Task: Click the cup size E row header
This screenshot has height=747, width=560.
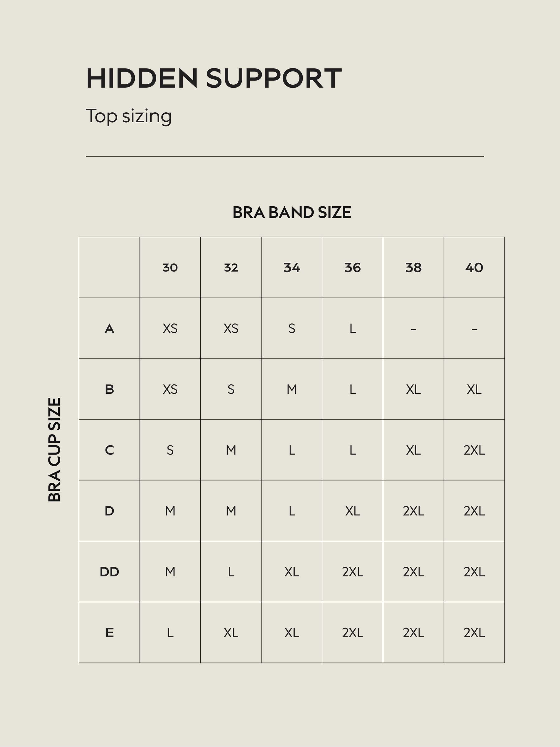Action: coord(110,632)
